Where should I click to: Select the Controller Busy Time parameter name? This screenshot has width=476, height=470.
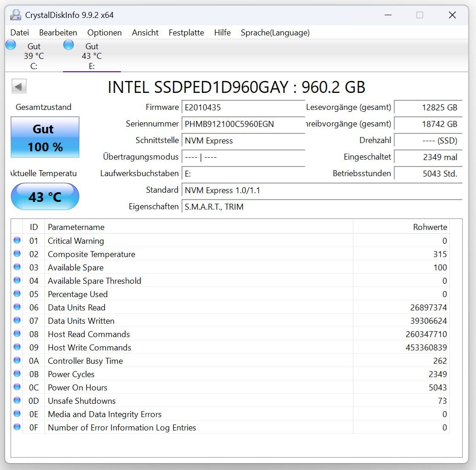point(85,361)
